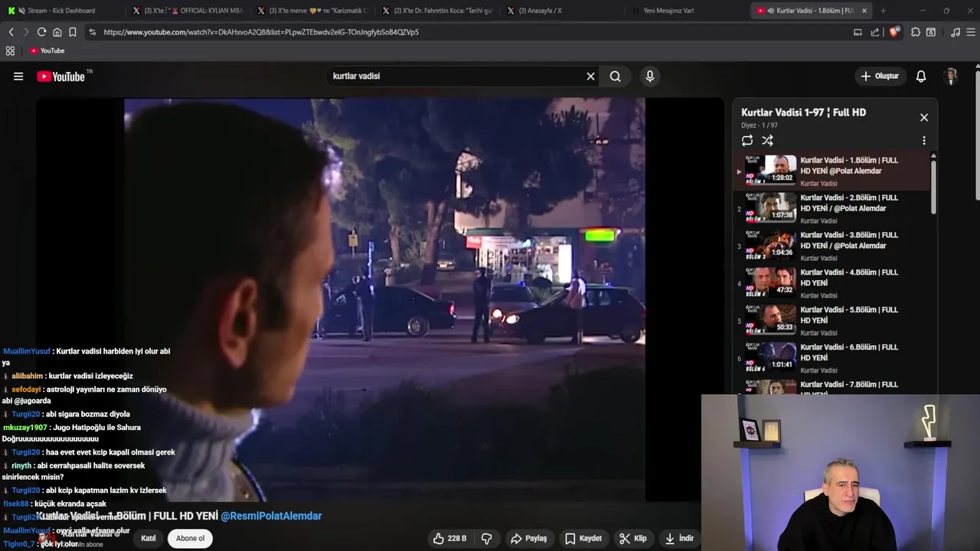Clear the search box with X icon

590,77
